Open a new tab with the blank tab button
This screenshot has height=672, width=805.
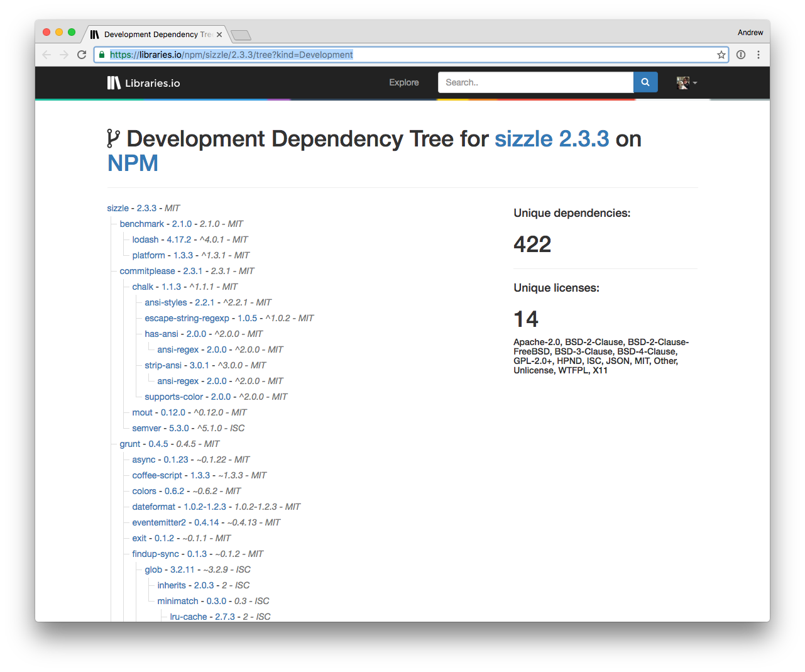click(x=241, y=35)
